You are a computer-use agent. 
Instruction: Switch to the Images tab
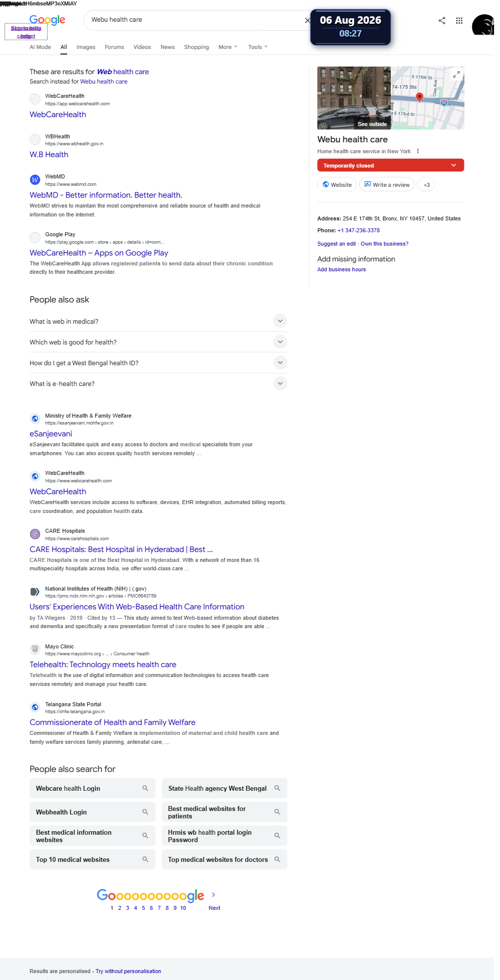tap(86, 47)
